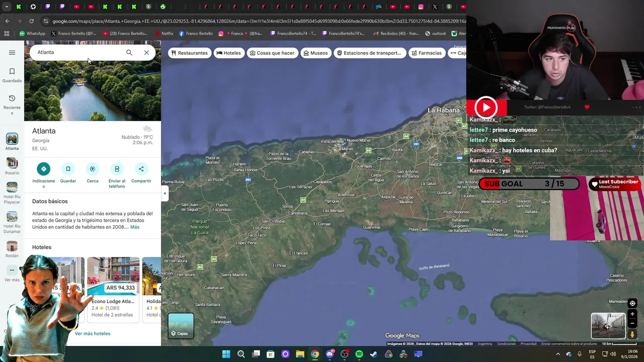Click the Chrome address bar URL
Image resolution: width=644 pixels, height=362 pixels.
tap(259, 21)
